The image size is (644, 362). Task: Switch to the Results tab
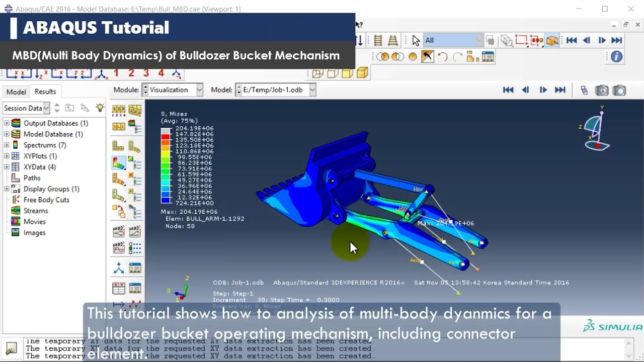coord(45,92)
